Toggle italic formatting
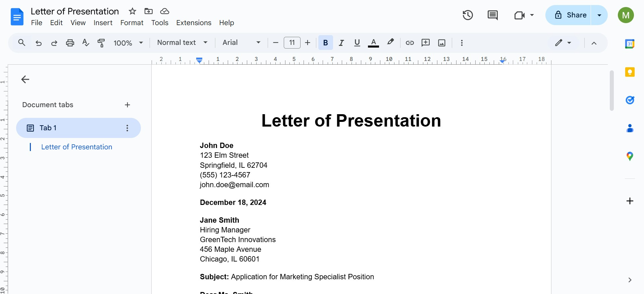 click(341, 43)
